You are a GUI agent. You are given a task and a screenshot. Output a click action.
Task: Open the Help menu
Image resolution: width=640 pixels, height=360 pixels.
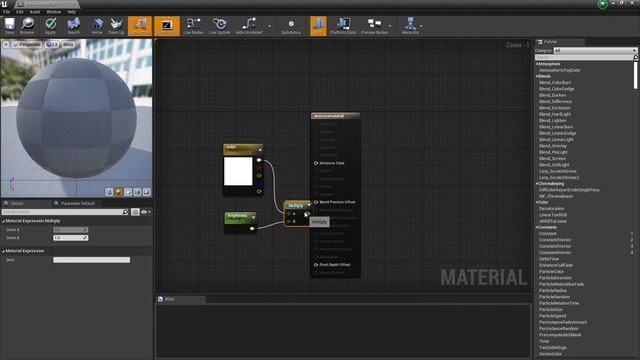tap(71, 12)
